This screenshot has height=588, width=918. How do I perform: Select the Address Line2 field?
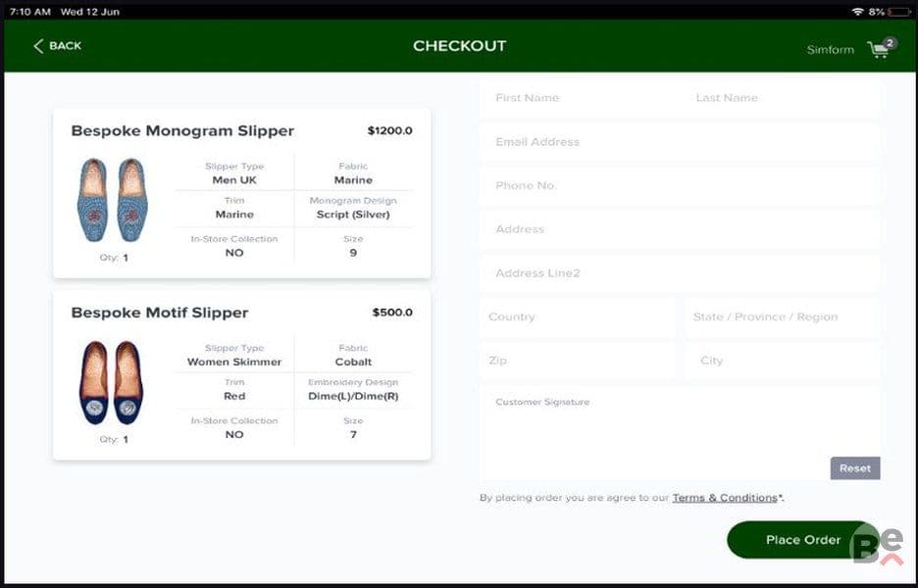point(680,272)
